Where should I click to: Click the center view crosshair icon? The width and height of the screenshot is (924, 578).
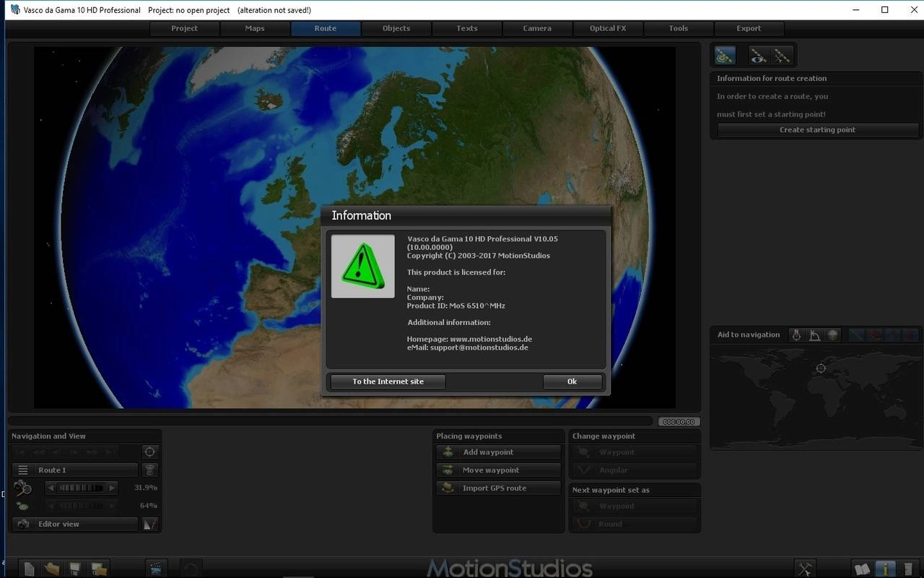[149, 452]
